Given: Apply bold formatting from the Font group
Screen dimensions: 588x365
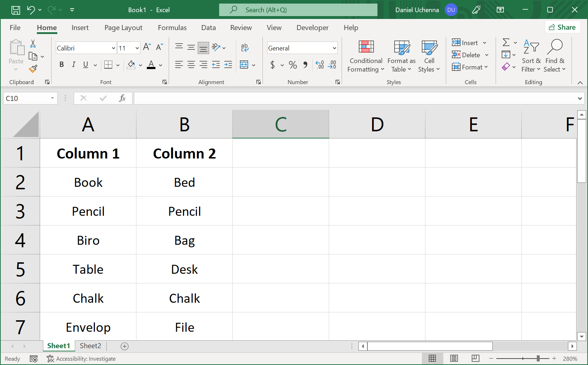Looking at the screenshot, I should [x=62, y=65].
